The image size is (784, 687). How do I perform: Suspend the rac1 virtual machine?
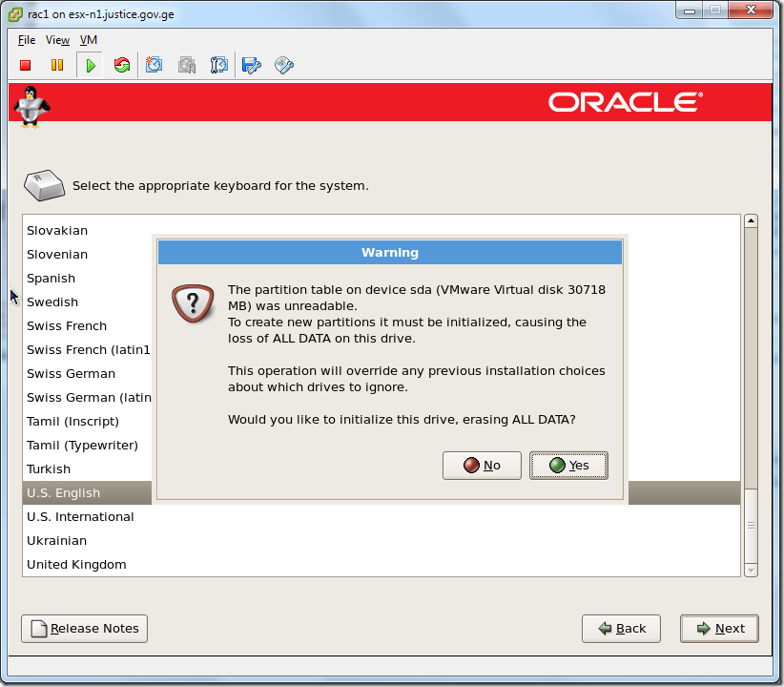click(57, 65)
